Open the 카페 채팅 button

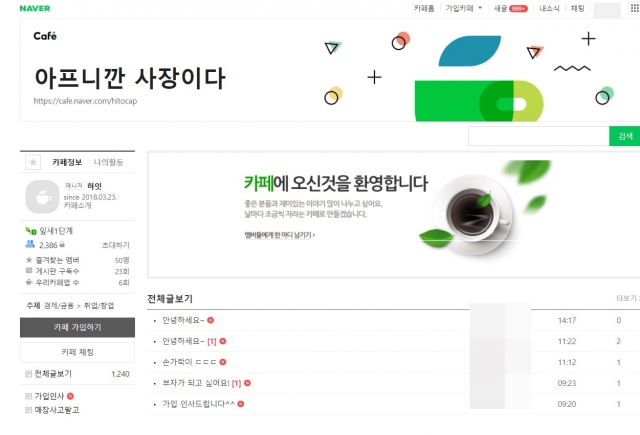coord(77,352)
